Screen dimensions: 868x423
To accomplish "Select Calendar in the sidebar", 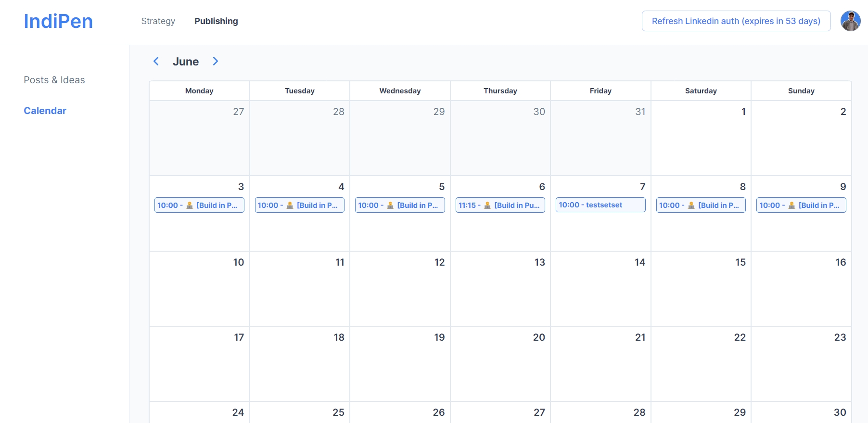I will [x=45, y=111].
